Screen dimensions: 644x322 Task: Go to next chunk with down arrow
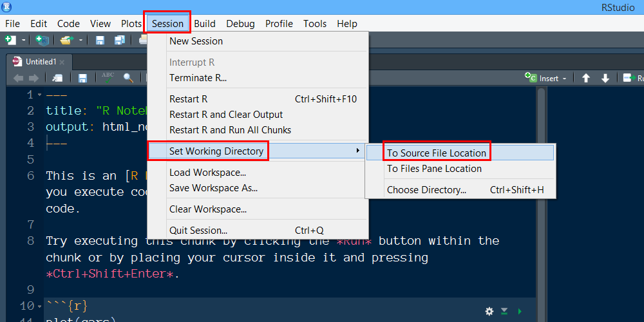tap(605, 78)
